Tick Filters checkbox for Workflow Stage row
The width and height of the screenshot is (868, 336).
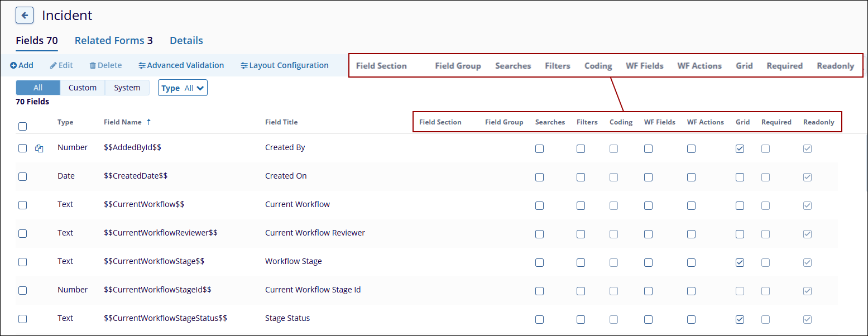tap(581, 262)
